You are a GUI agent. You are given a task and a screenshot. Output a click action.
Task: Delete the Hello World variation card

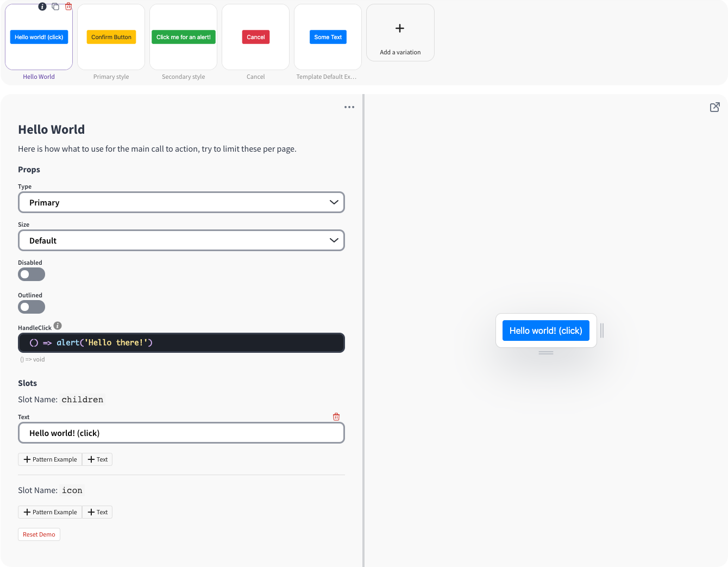(x=68, y=7)
